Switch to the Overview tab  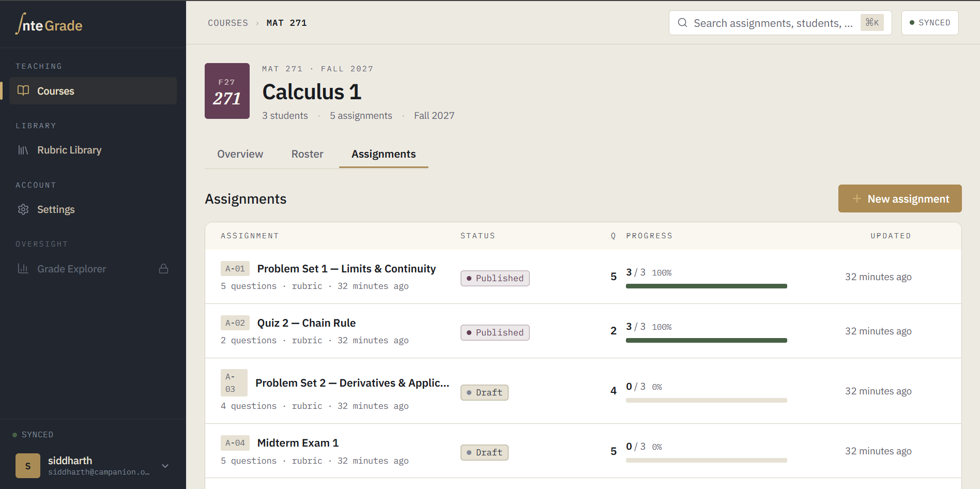click(240, 154)
